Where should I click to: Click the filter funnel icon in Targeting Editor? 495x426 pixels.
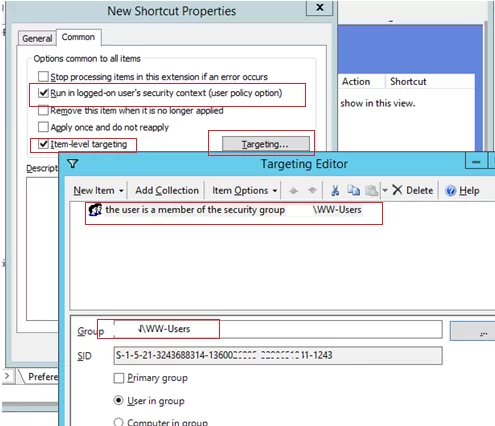click(x=73, y=163)
